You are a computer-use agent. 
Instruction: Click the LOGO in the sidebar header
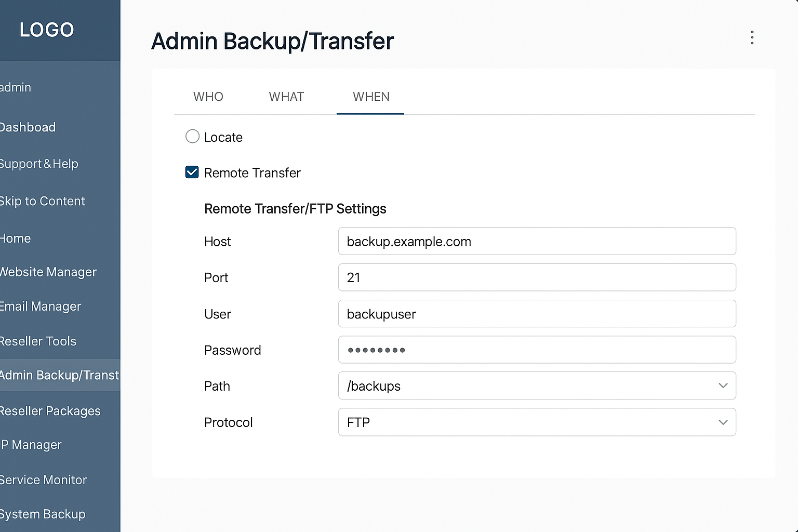coord(47,30)
